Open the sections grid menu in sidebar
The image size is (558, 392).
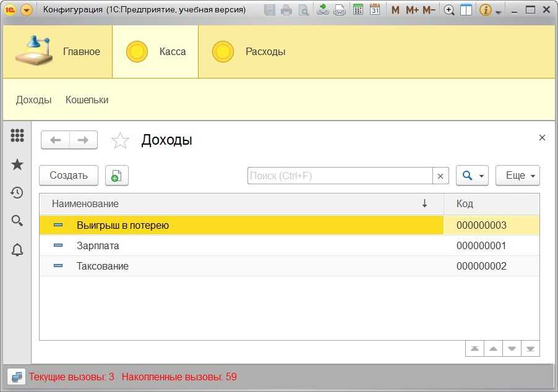click(x=17, y=135)
